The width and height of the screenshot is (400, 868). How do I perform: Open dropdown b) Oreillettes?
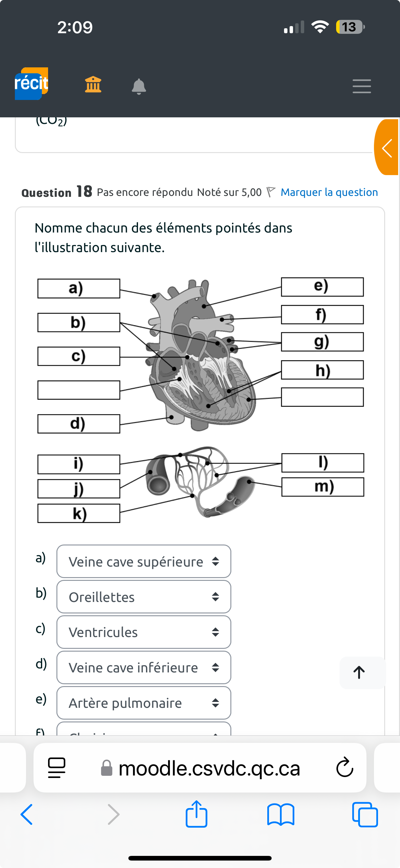coord(144,597)
